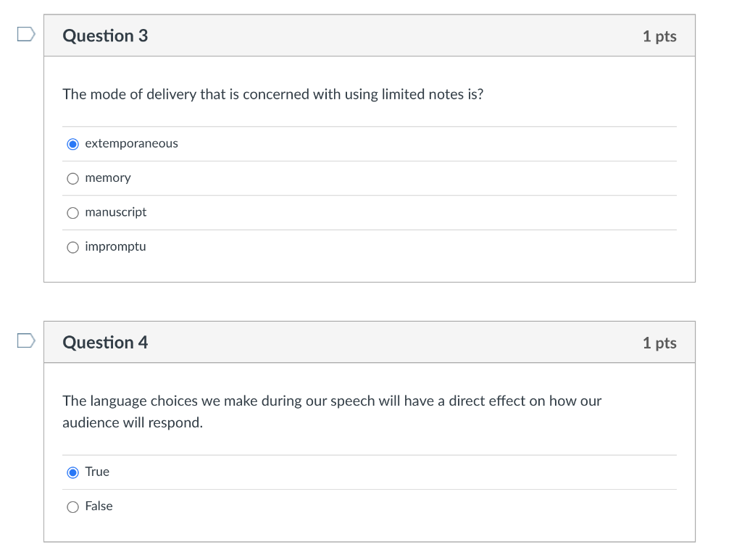742x560 pixels.
Task: Flag Question 4 for review
Action: [x=25, y=340]
